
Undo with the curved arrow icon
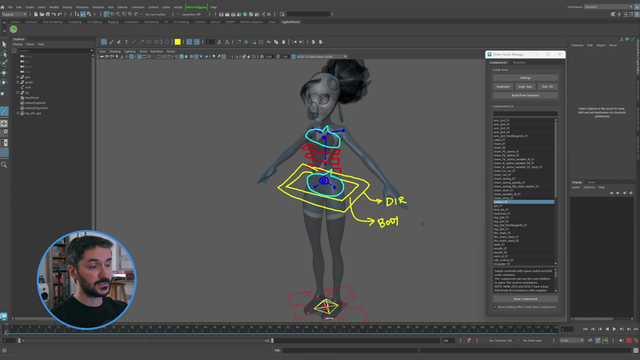(53, 14)
